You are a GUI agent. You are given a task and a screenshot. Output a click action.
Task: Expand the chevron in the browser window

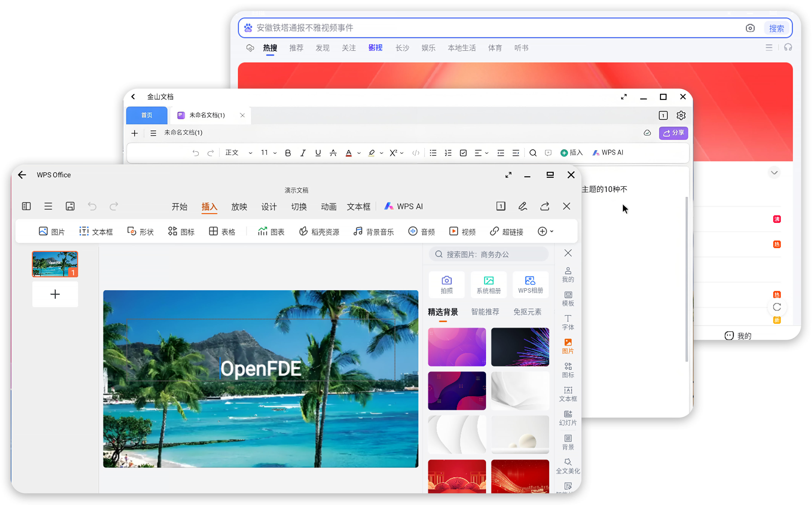tap(775, 173)
